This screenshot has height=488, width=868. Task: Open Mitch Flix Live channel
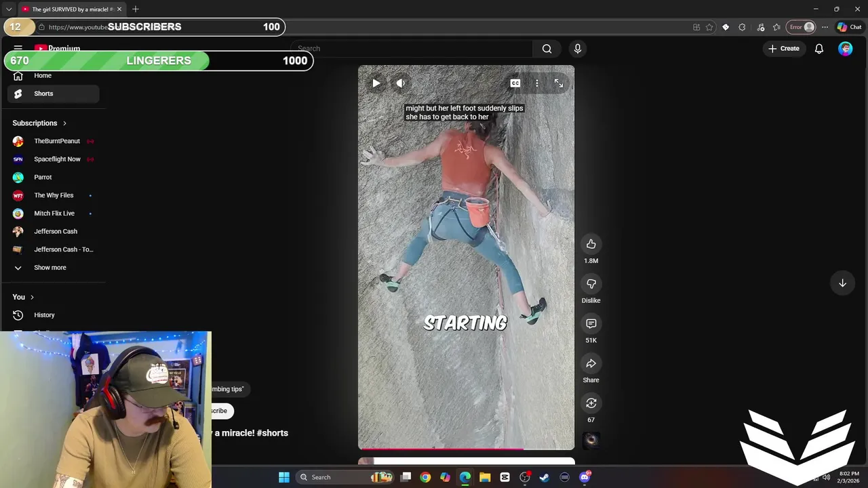[54, 213]
